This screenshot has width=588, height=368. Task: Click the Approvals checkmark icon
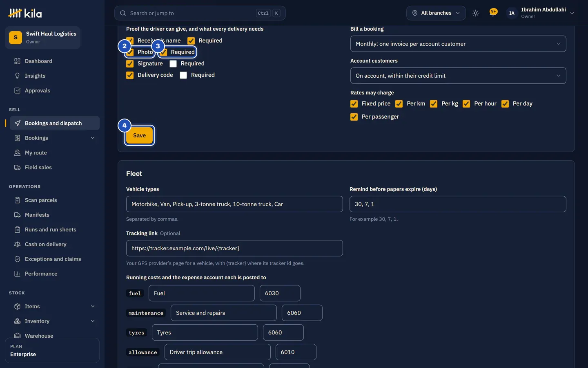click(17, 90)
